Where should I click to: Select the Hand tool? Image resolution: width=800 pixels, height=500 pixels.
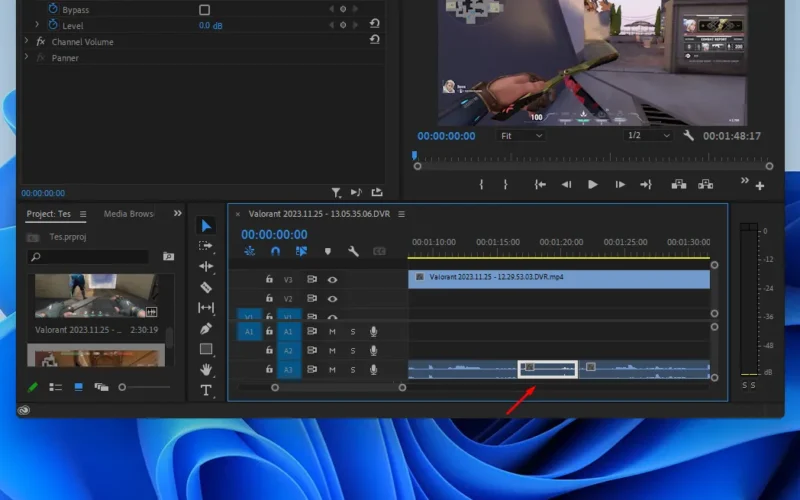[x=206, y=369]
